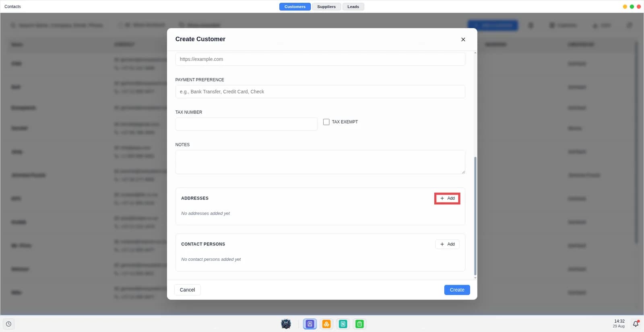Switch to the Suppliers tab
This screenshot has height=332, width=644.
tap(326, 7)
